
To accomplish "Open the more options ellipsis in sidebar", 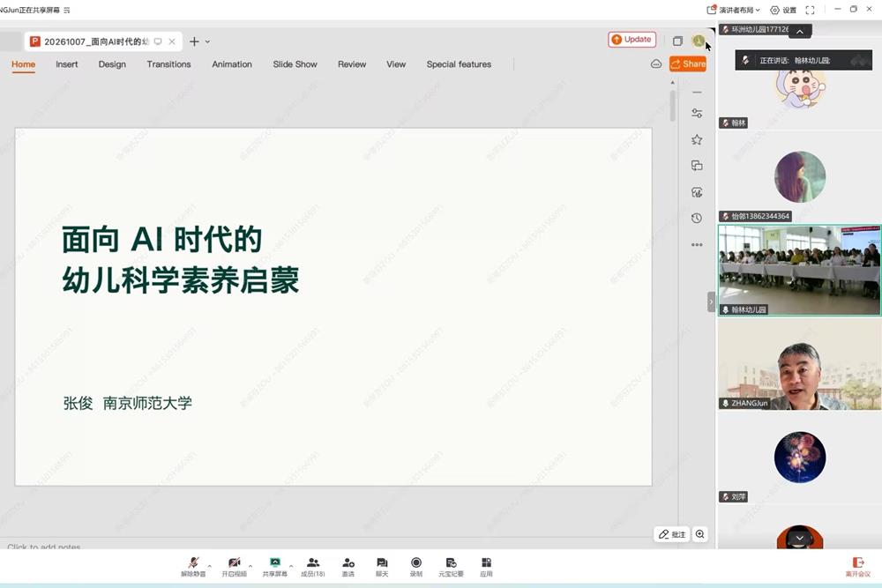I will [x=697, y=244].
